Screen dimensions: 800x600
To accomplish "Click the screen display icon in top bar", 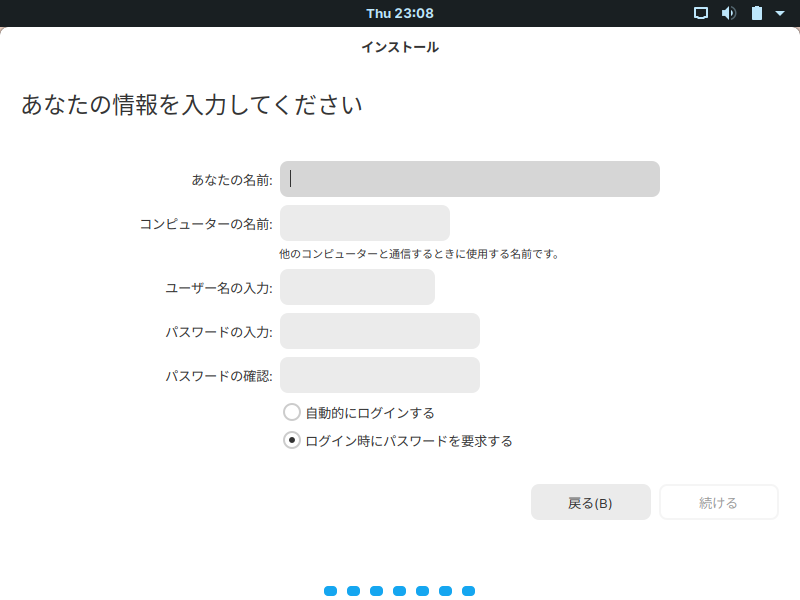I will pyautogui.click(x=701, y=13).
